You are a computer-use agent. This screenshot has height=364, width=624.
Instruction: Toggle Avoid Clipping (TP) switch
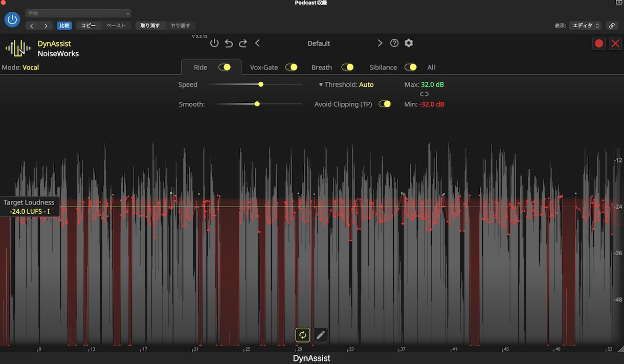[385, 104]
